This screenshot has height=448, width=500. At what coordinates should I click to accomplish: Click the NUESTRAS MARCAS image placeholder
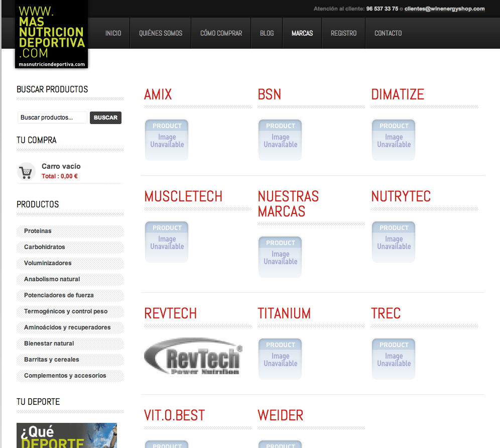point(280,257)
